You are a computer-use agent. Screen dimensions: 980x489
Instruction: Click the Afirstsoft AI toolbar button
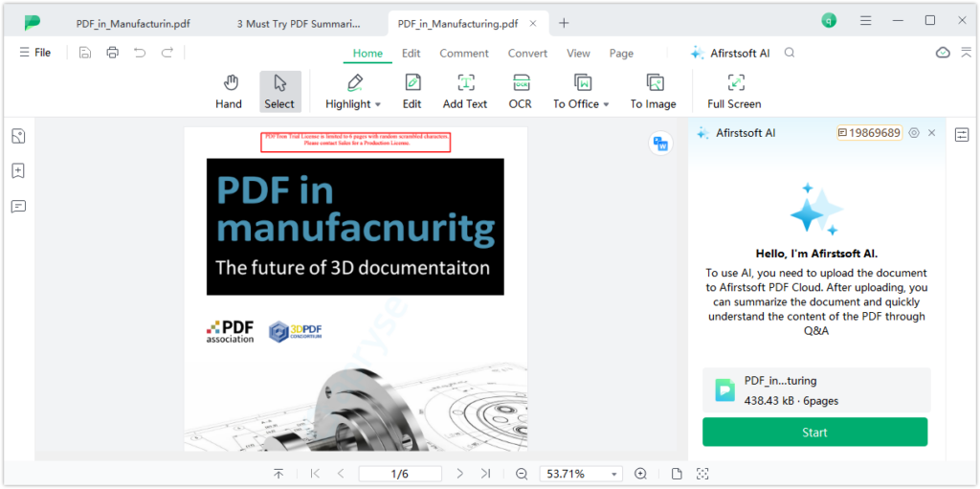click(730, 54)
